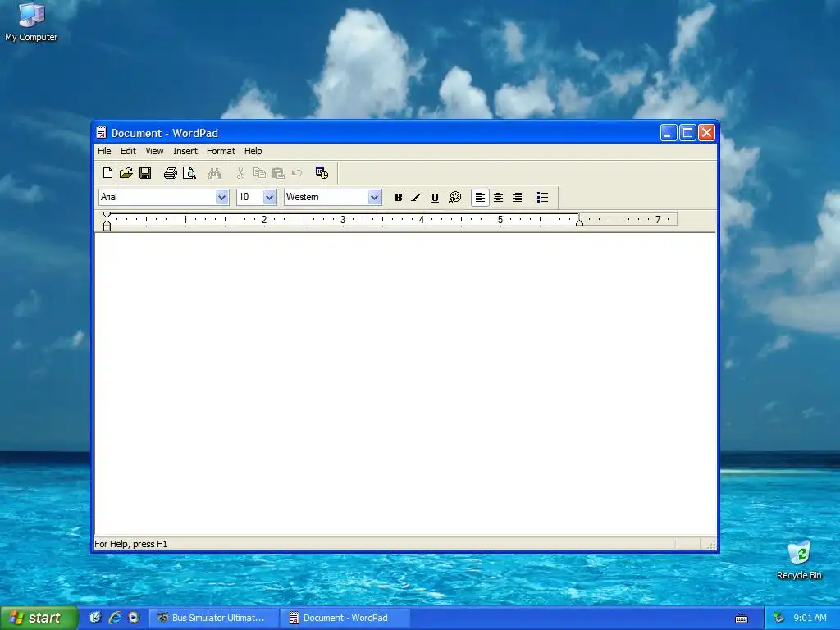Maximize the WordPad window
Image resolution: width=840 pixels, height=630 pixels.
click(x=687, y=132)
